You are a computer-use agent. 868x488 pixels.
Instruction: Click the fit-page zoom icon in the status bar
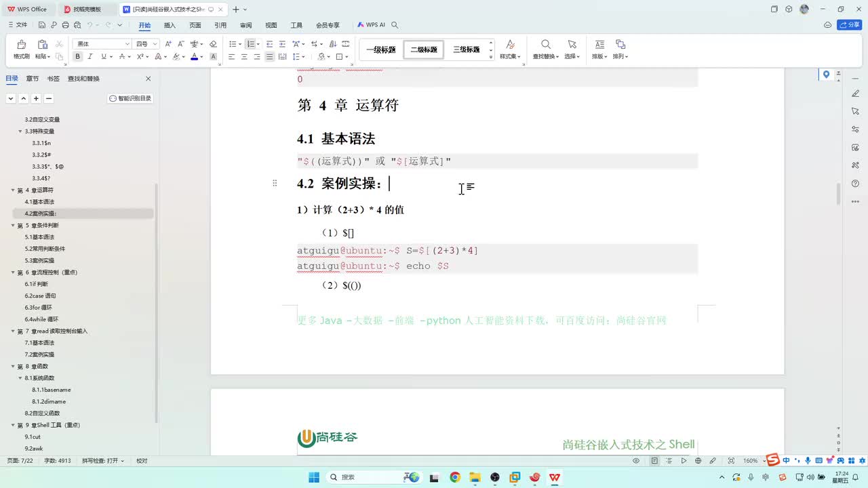(x=731, y=461)
